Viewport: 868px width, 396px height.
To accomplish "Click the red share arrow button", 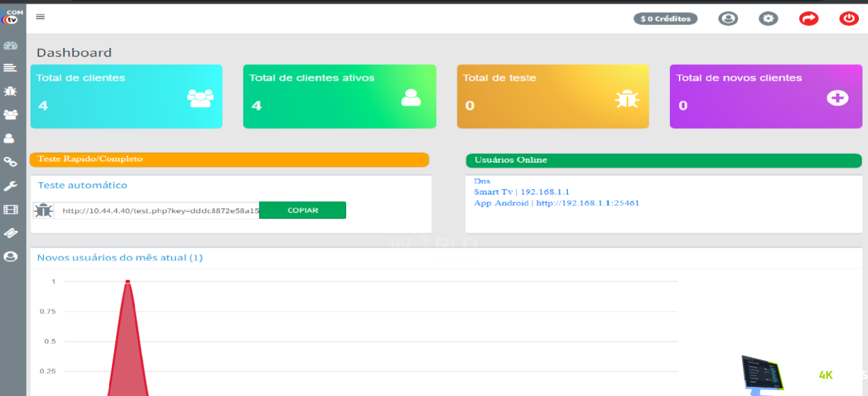I will coord(809,19).
